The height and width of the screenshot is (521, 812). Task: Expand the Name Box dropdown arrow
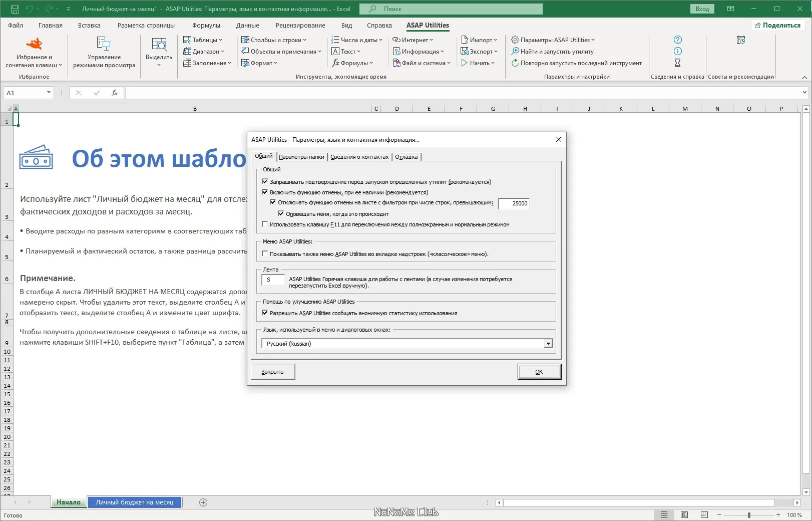(49, 93)
